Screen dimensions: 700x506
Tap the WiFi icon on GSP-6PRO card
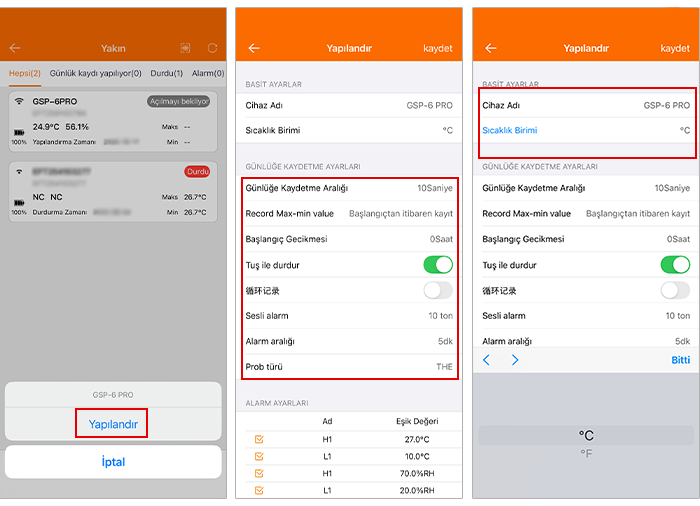coord(19,102)
